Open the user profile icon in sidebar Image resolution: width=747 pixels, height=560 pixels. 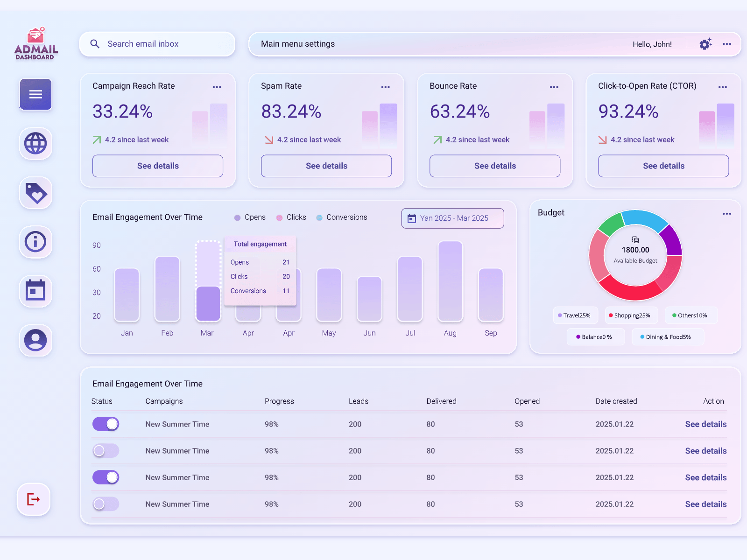(x=35, y=341)
